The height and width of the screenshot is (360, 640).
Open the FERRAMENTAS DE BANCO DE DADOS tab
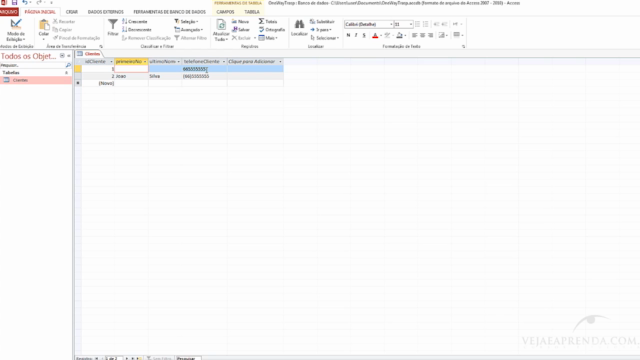(x=169, y=12)
